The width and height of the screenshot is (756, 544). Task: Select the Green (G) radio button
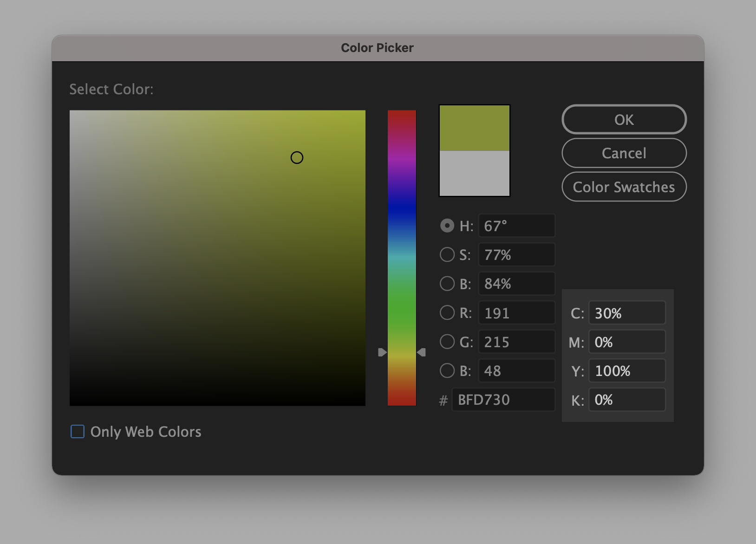click(x=447, y=342)
